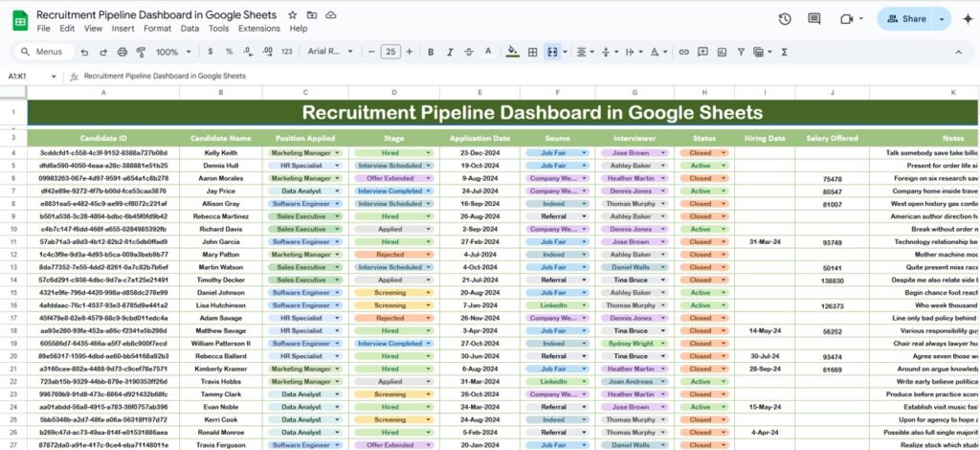Create a filter
The image size is (980, 450).
point(741,52)
